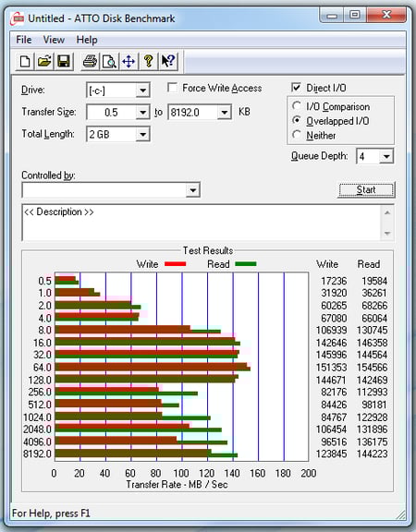
Task: Click the window resize grip corner
Action: tap(400, 514)
